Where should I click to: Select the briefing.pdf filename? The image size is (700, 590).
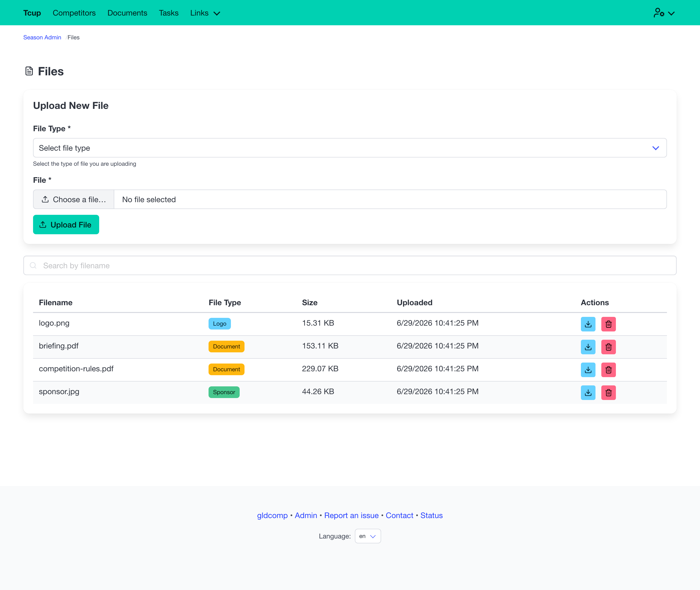tap(59, 346)
